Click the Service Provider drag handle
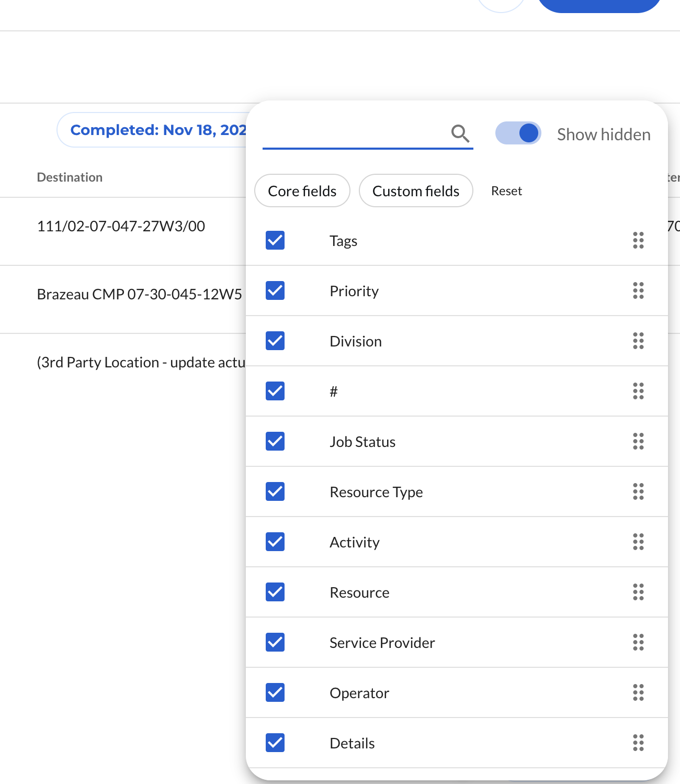 click(x=638, y=643)
